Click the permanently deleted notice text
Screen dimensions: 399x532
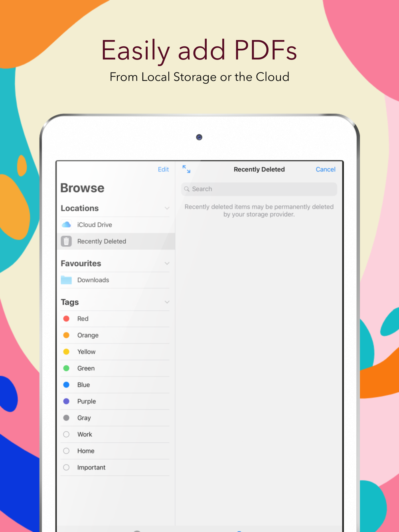259,211
